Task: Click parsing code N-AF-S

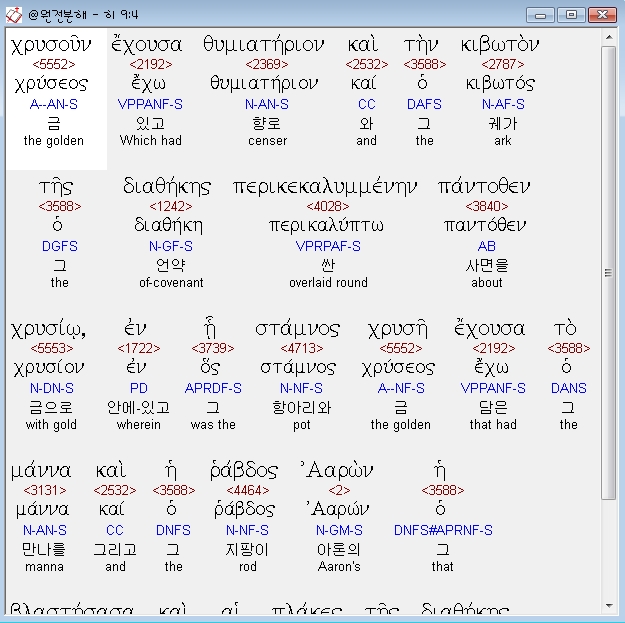Action: 503,104
